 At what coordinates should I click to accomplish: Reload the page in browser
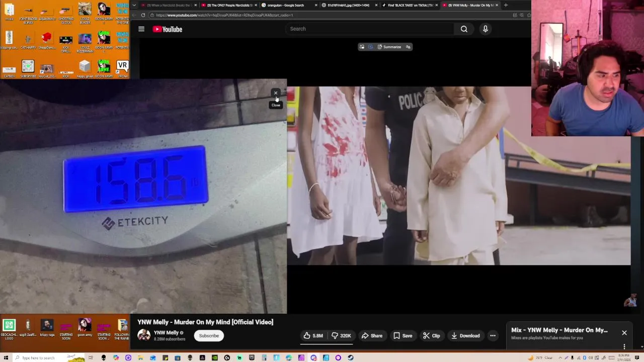coord(143,15)
